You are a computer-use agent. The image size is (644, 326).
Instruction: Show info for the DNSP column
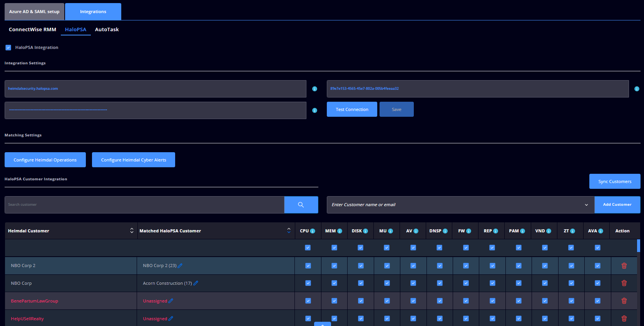click(445, 231)
